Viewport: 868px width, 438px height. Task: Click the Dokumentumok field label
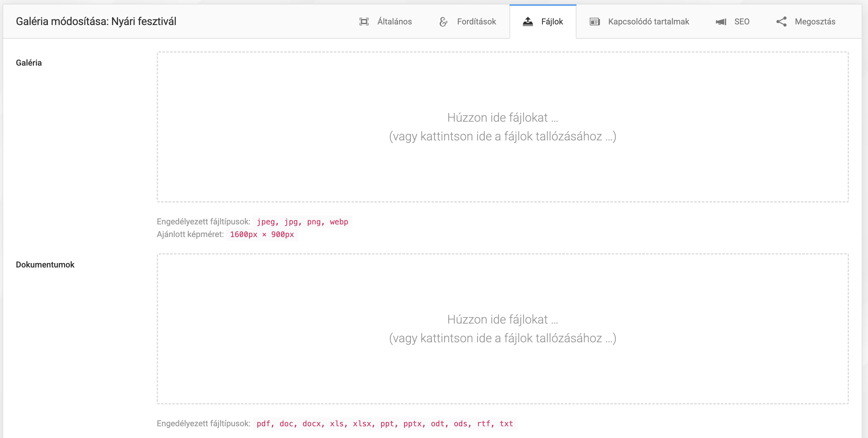coord(45,265)
